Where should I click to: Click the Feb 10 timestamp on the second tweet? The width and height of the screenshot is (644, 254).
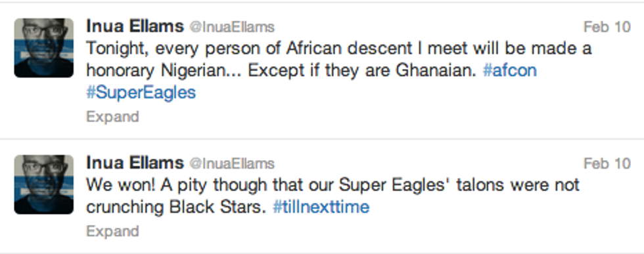tap(607, 163)
